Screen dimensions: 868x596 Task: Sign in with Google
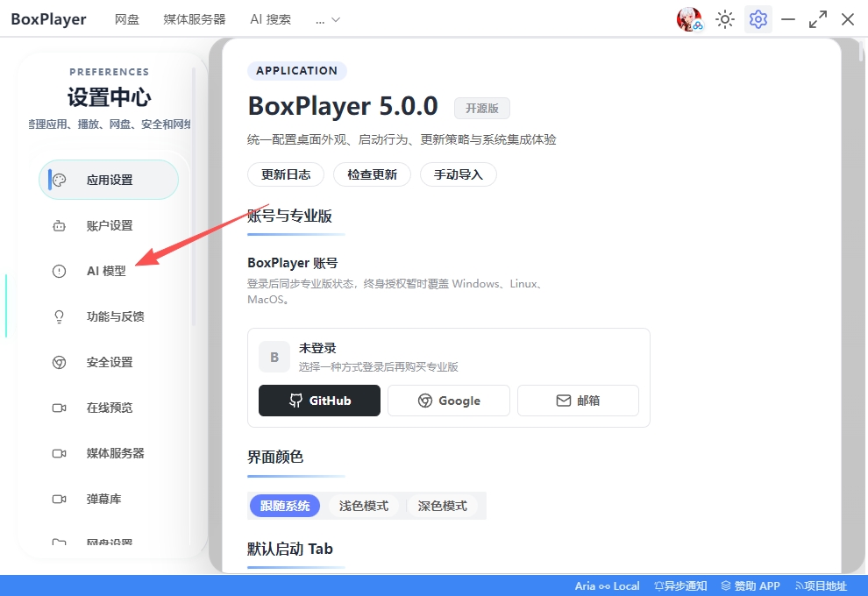(x=448, y=401)
